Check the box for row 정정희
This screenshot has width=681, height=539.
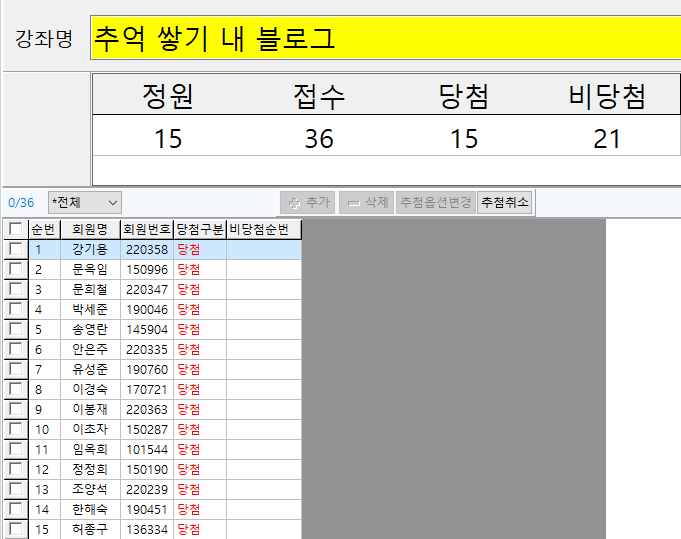16,469
